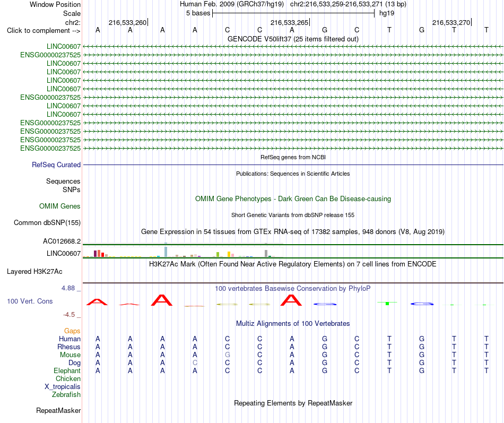The height and width of the screenshot is (423, 504).
Task: Click the SNPs track label
Action: (x=72, y=190)
